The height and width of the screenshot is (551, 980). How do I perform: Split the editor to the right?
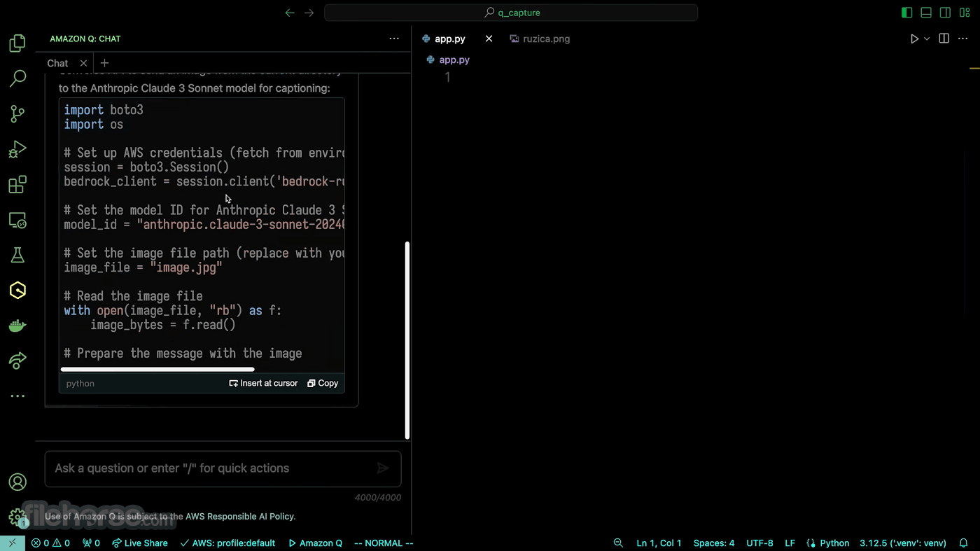click(x=944, y=39)
